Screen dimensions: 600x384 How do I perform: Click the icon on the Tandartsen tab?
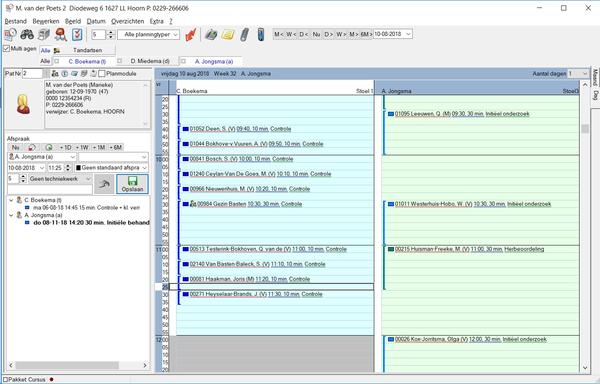[57, 50]
